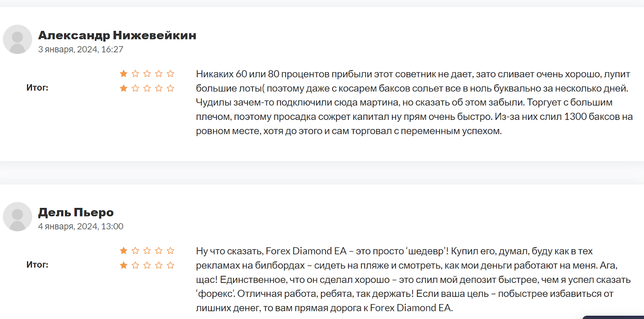Select fourth star in Дель Пьеро's lower rating row
The width and height of the screenshot is (644, 319).
159,265
